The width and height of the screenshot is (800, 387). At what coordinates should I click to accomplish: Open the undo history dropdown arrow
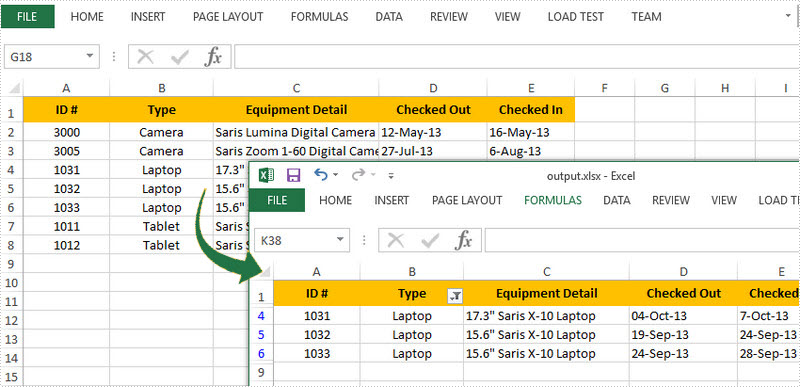[335, 175]
